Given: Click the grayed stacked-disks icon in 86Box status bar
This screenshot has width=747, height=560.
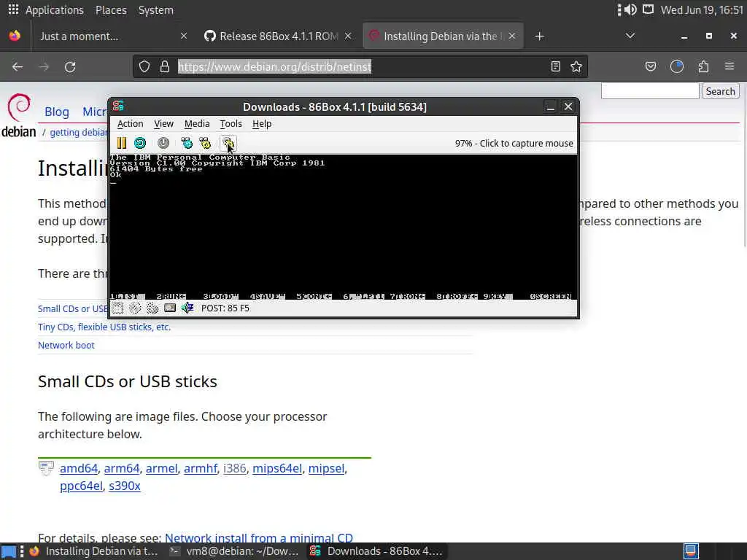Looking at the screenshot, I should [152, 308].
